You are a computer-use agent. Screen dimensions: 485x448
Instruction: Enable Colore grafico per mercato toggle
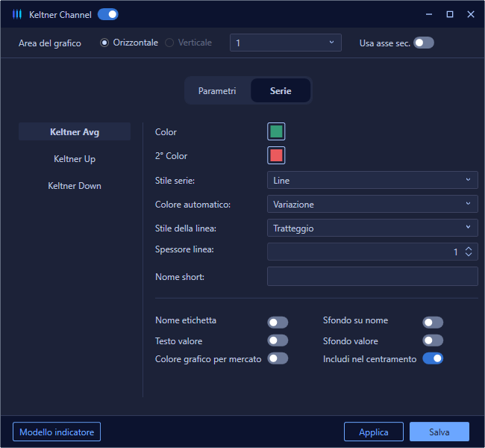coord(278,358)
